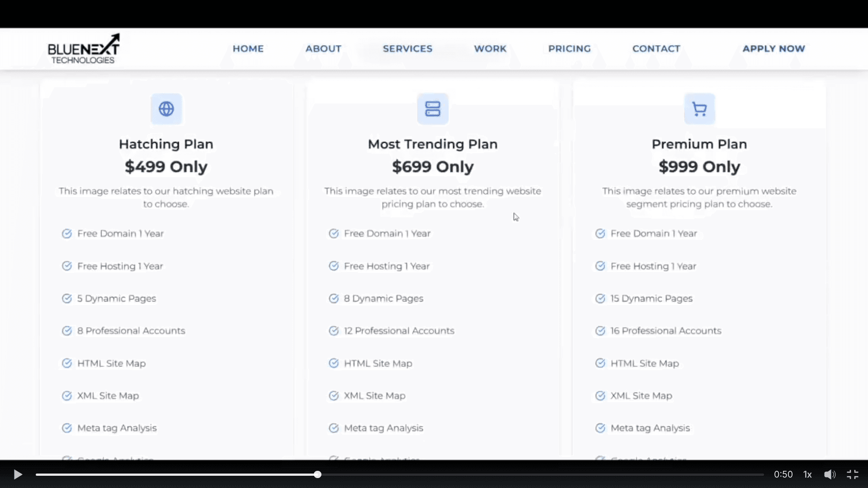Click Hatching Plan HTML Site Map check icon
The width and height of the screenshot is (868, 488).
pos(67,363)
